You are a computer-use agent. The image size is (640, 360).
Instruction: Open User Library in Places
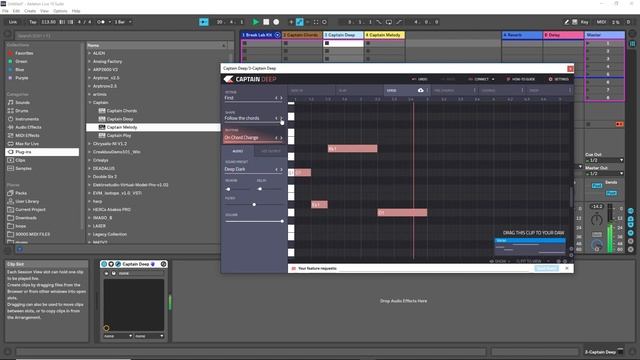click(x=27, y=201)
